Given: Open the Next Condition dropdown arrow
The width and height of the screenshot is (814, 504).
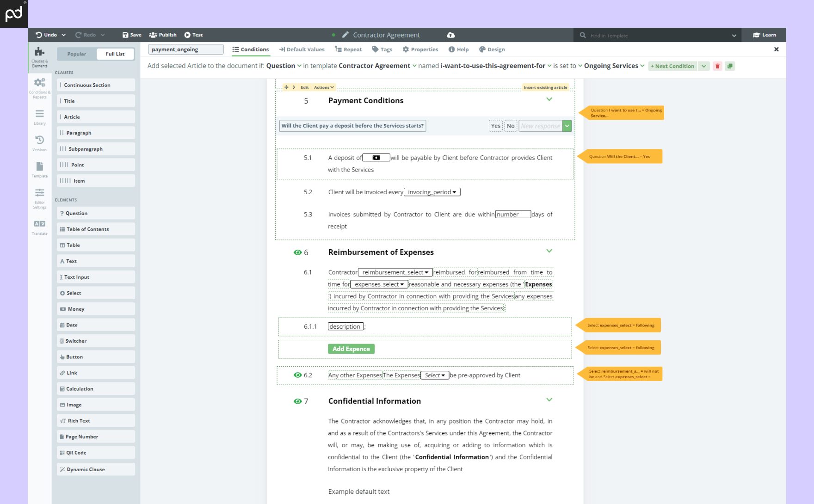Looking at the screenshot, I should click(x=703, y=66).
